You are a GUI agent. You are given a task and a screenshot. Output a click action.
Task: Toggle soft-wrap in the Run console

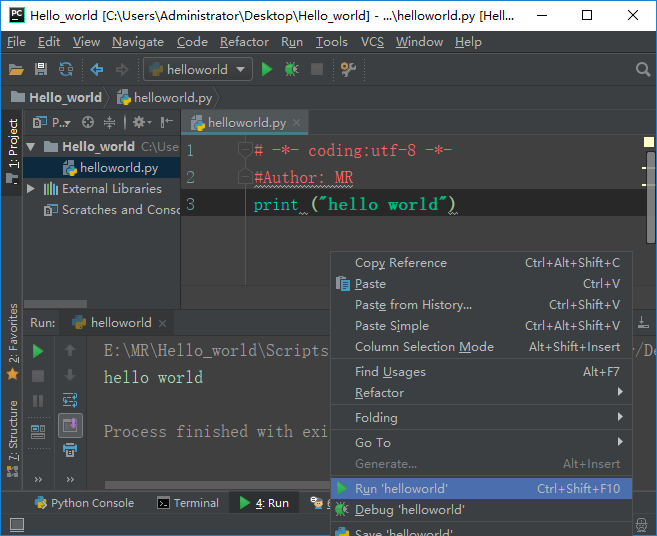pos(70,400)
